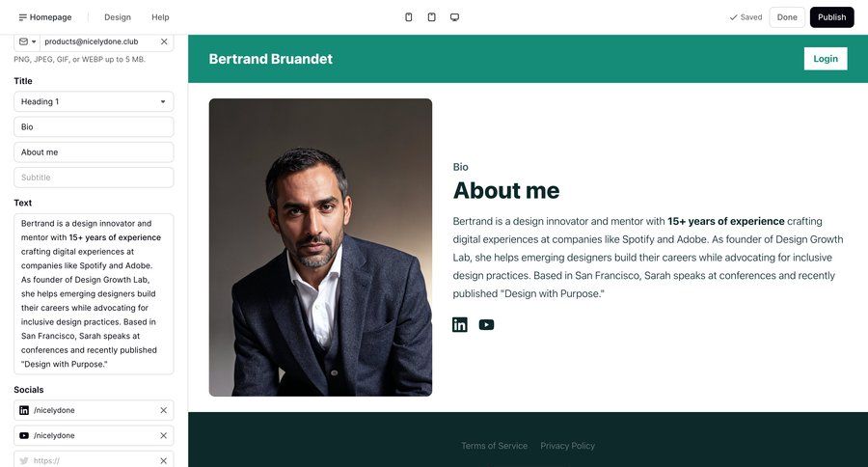This screenshot has width=868, height=467.
Task: Open the Heading 1 title dropdown
Action: click(x=94, y=101)
